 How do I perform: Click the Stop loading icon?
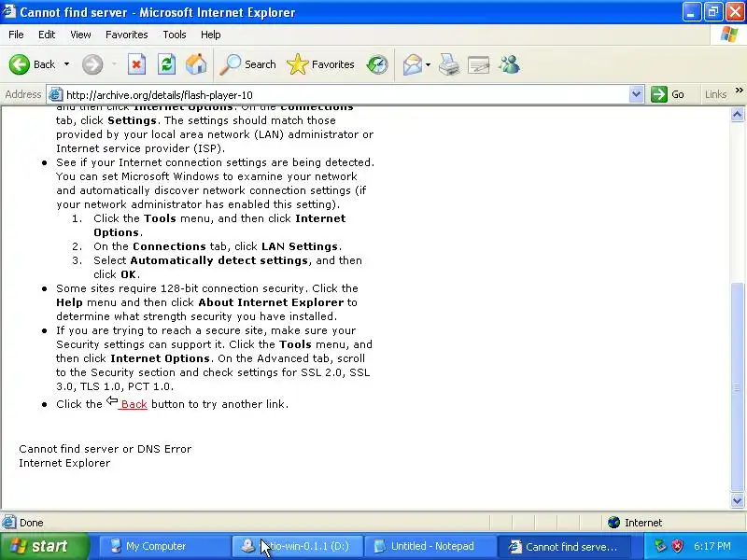pyautogui.click(x=136, y=64)
